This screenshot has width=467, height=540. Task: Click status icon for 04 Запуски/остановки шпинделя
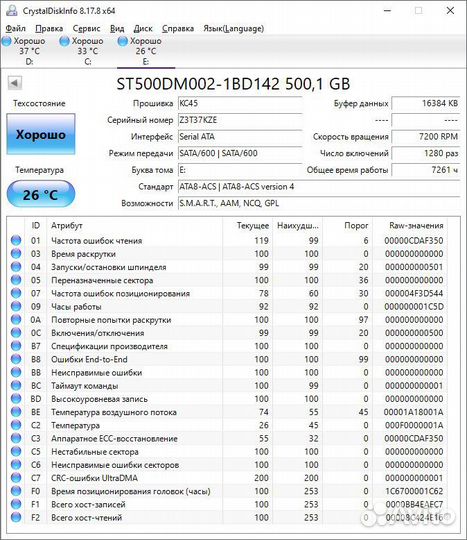(16, 267)
